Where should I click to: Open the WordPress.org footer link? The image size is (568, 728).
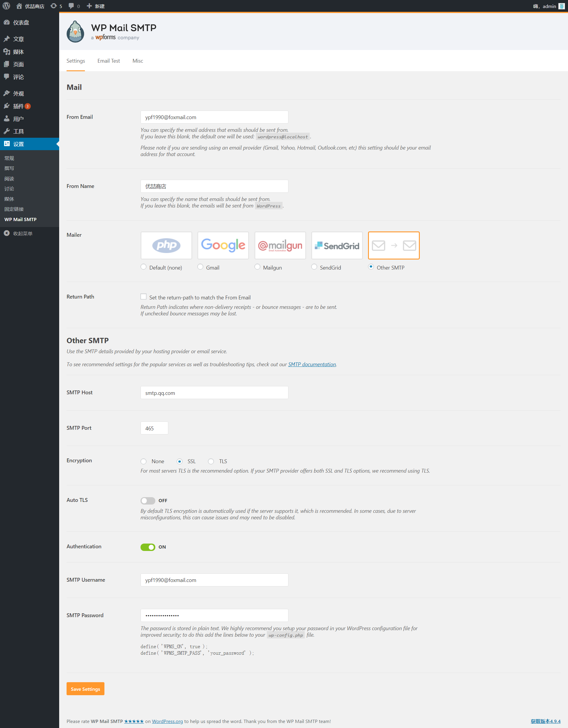[x=167, y=721]
